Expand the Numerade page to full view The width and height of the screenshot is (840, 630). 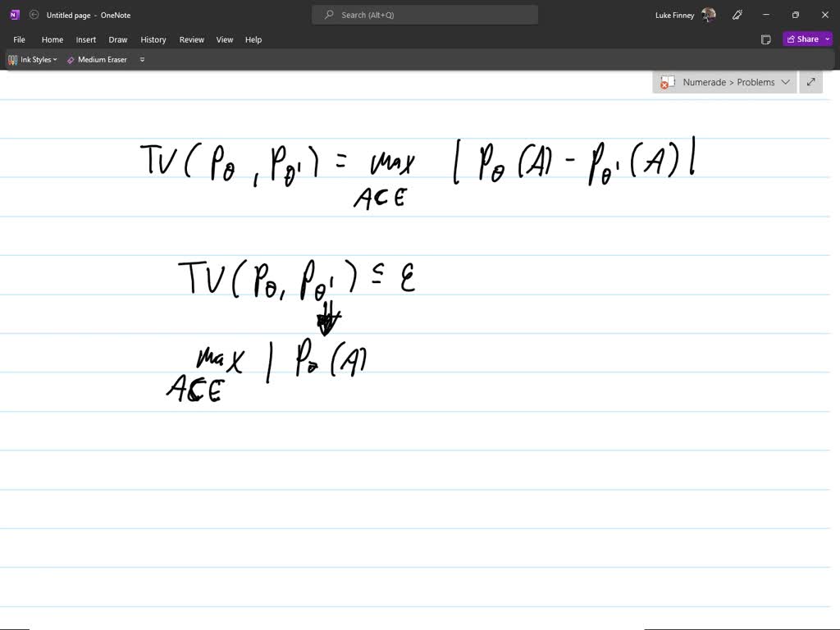[810, 82]
